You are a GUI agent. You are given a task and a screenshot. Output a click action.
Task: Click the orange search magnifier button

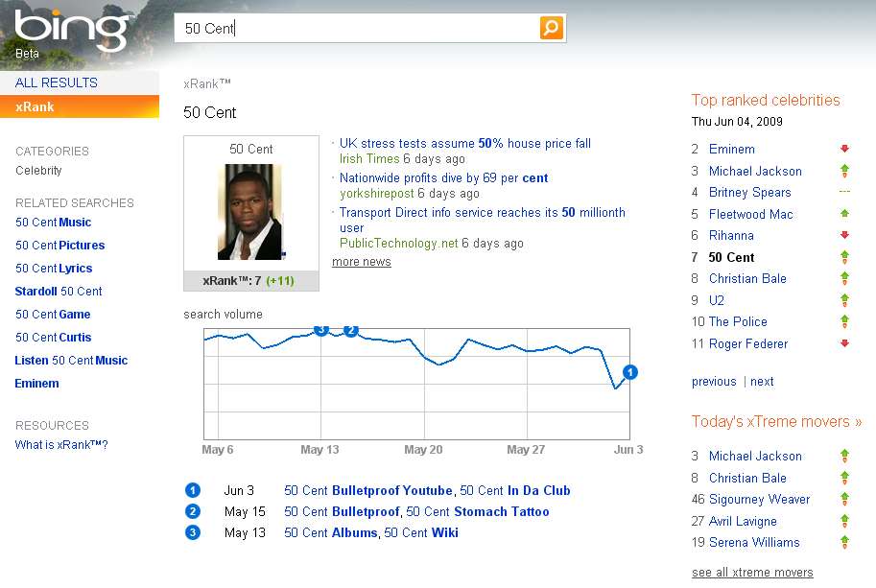[551, 28]
